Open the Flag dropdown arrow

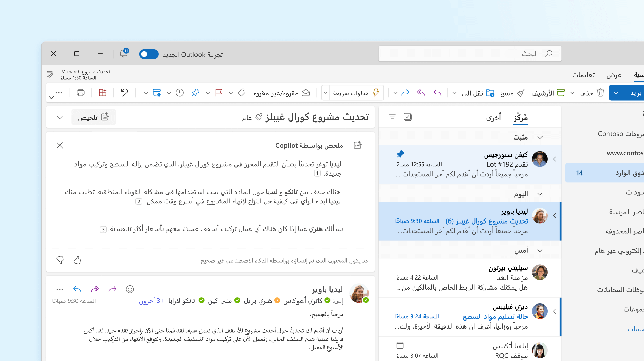[208, 93]
